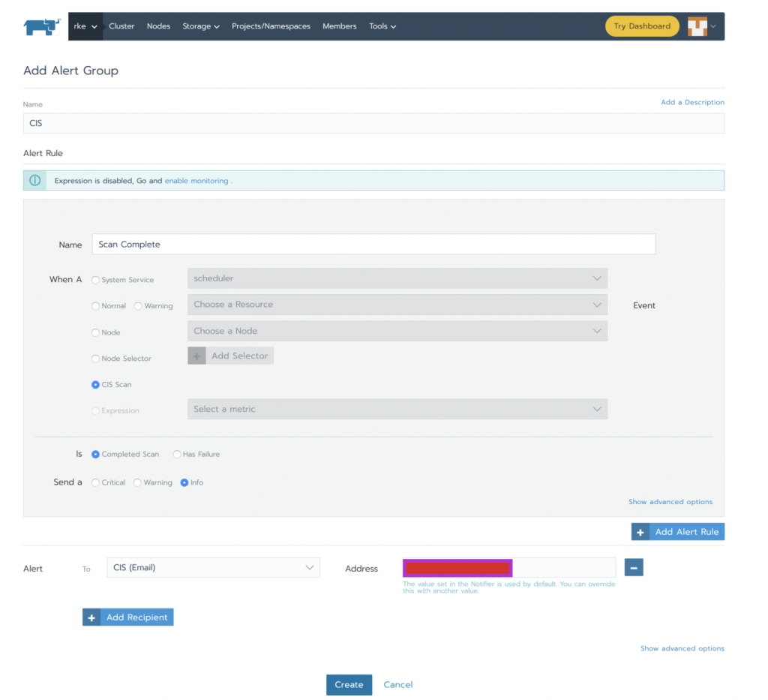Open the Tools menu
768x700 pixels.
[x=382, y=26]
